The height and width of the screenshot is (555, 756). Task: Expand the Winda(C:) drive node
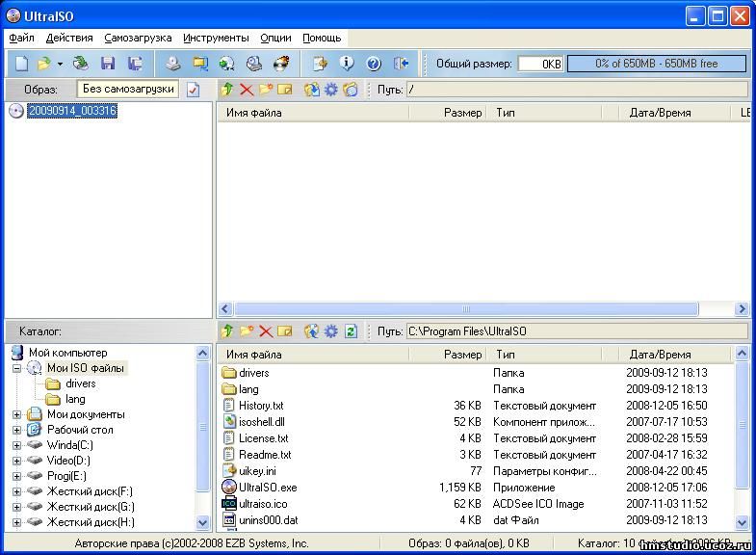click(17, 445)
